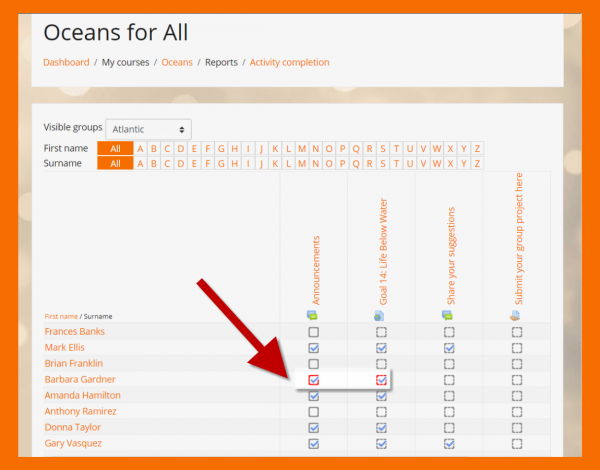Viewport: 600px width, 470px height.
Task: Toggle Barbara Gardner's Announcements completion checkbox
Action: point(314,380)
